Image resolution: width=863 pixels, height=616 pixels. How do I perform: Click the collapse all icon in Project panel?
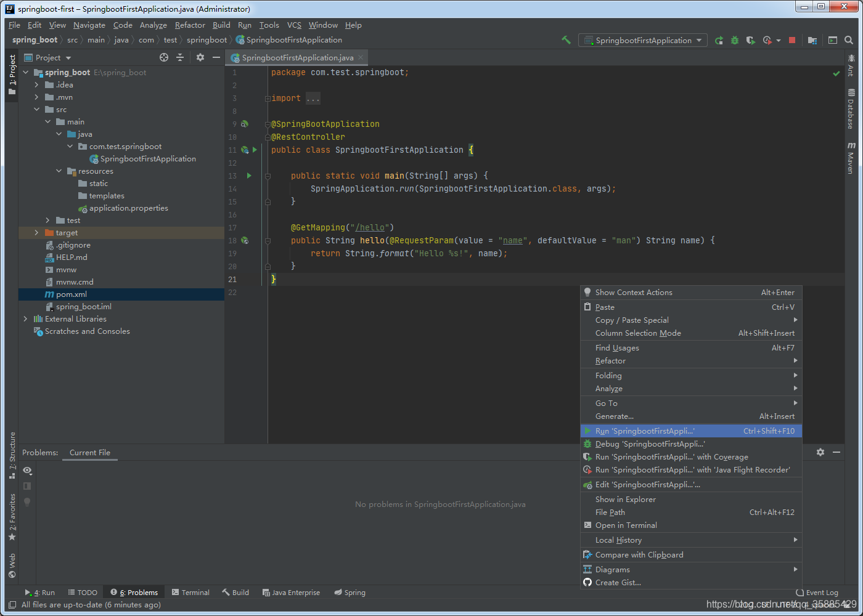(x=180, y=57)
